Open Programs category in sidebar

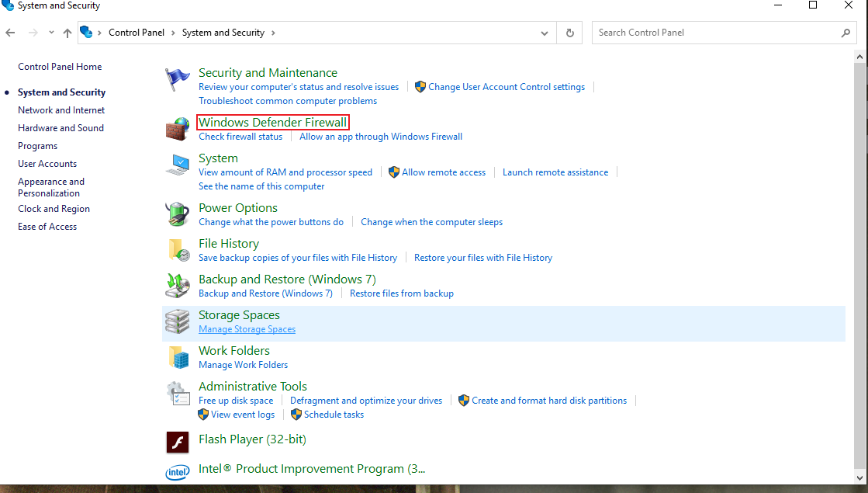pos(38,146)
